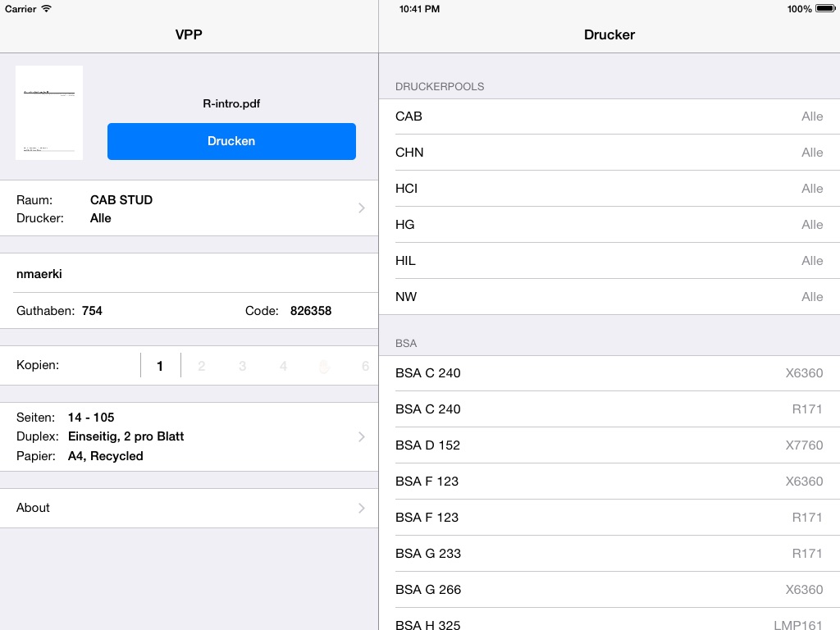Image resolution: width=840 pixels, height=630 pixels.
Task: Select printer BSA C 240 X6360
Action: click(x=609, y=373)
